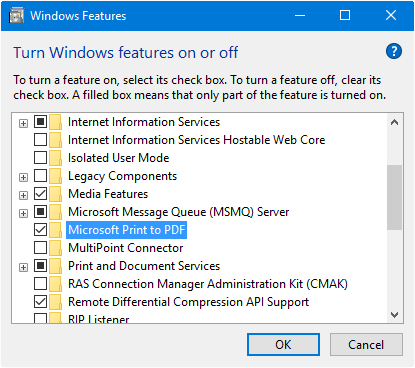Select the Internet Information Services Hostable Web Core item

196,140
